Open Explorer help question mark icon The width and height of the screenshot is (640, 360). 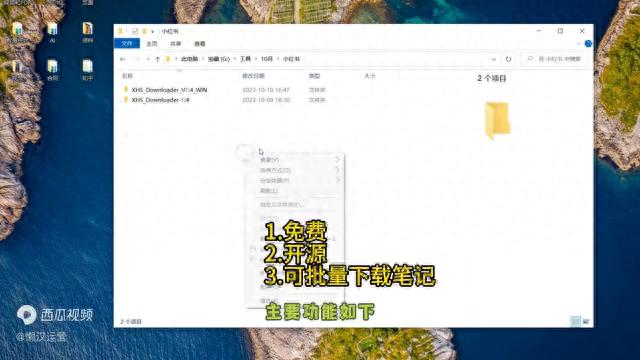(x=588, y=44)
